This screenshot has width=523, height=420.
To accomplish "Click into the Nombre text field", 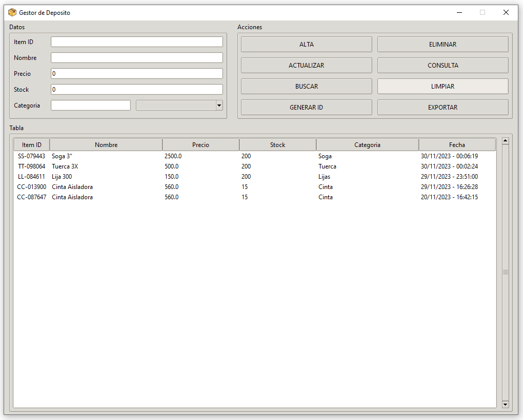I will click(x=136, y=58).
